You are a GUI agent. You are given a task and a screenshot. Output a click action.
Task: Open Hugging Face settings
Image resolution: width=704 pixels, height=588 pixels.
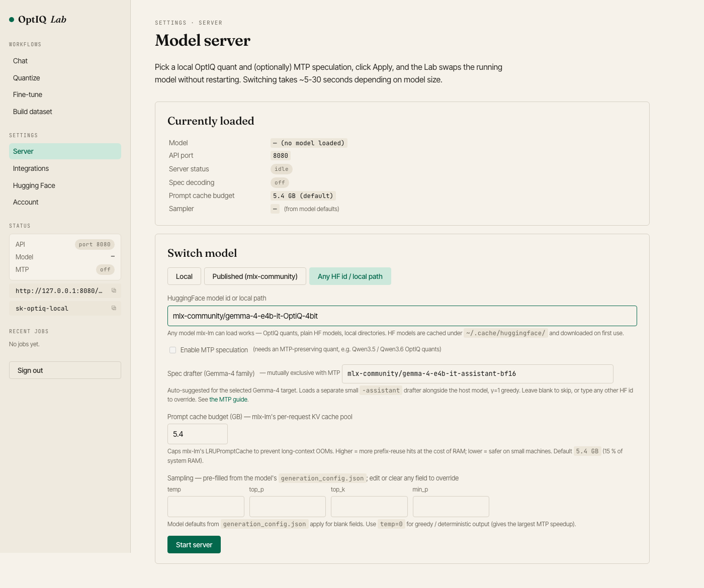[65, 185]
